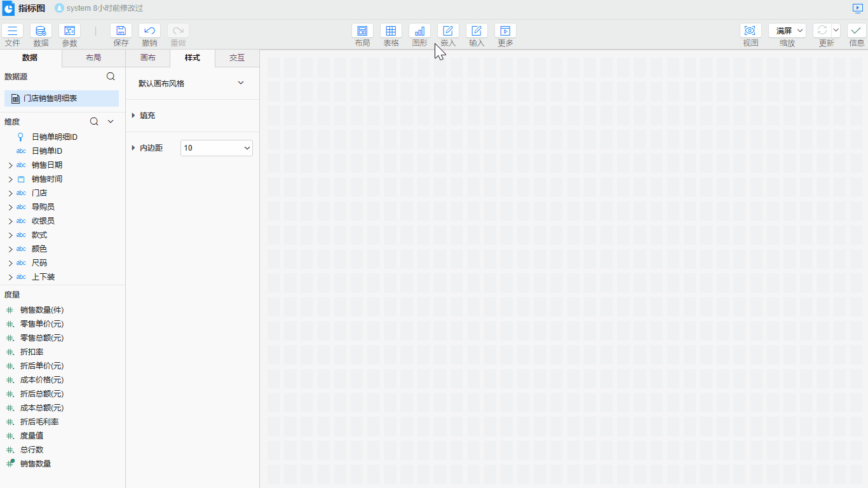Image resolution: width=868 pixels, height=488 pixels.
Task: Open the 文件 (File) menu icon
Action: (x=12, y=31)
